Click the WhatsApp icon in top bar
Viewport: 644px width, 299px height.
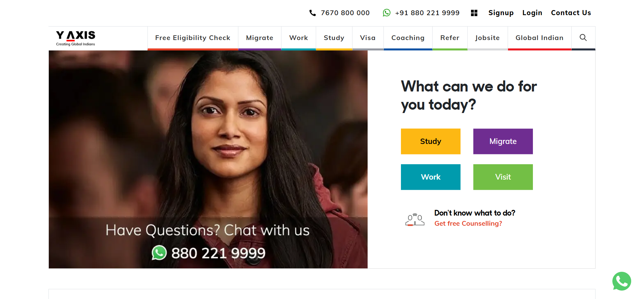[386, 13]
